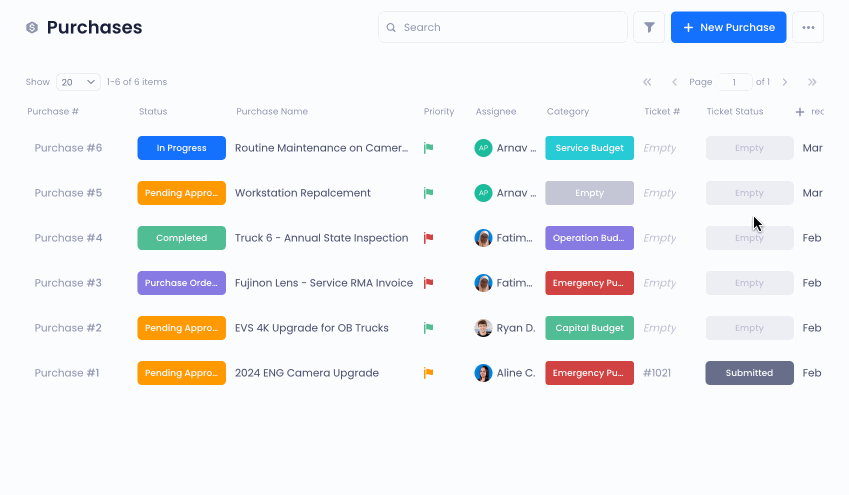Click the green priority flag for Purchase #2
This screenshot has width=849, height=495.
coord(428,328)
